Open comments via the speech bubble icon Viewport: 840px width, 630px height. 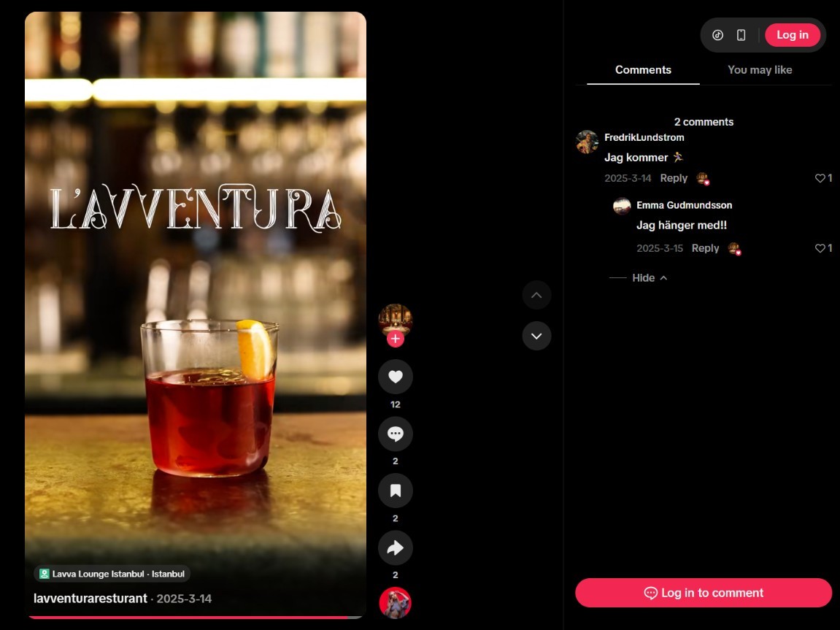[396, 434]
